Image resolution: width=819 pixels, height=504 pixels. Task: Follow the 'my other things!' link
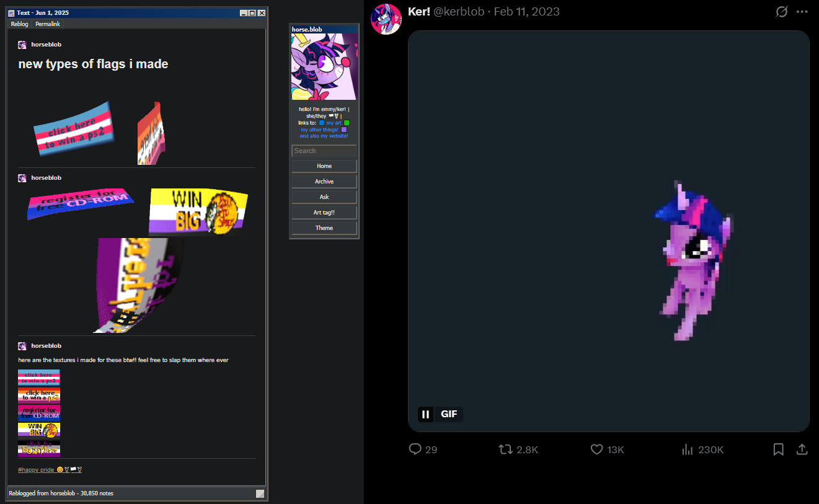pos(320,130)
